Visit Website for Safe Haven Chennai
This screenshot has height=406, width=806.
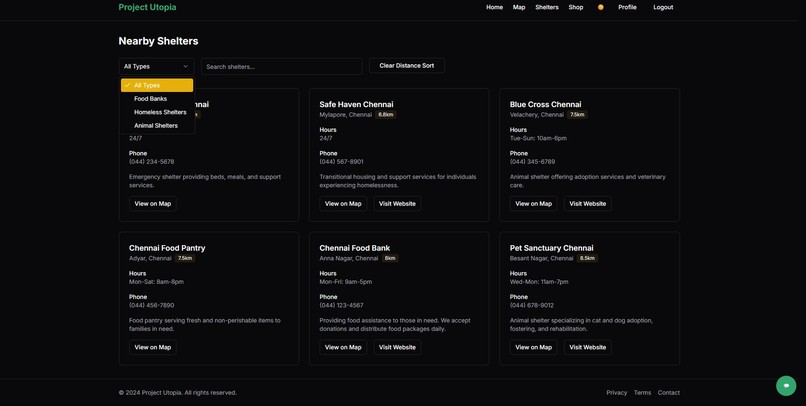tap(397, 204)
